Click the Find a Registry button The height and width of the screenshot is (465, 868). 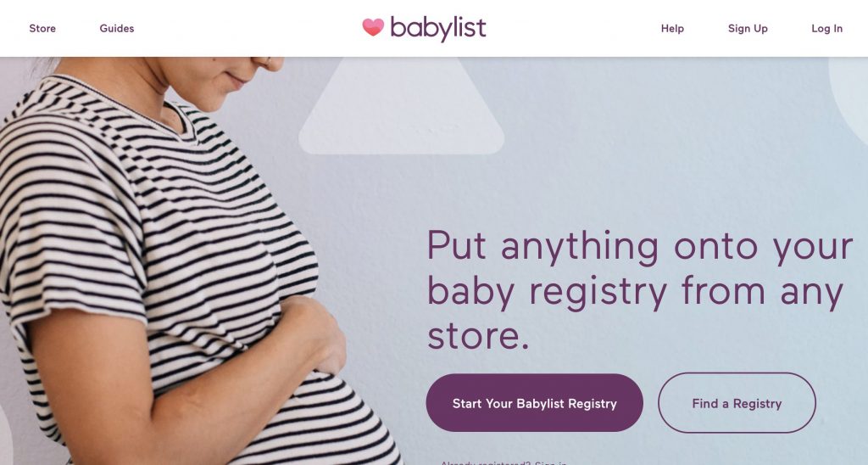[x=737, y=403]
